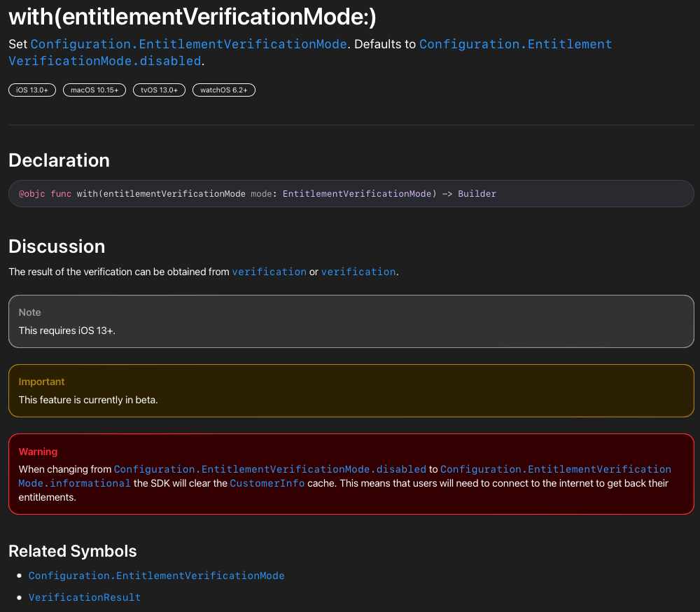700x612 pixels.
Task: Click the @objc keyword in the declaration
Action: coord(31,193)
